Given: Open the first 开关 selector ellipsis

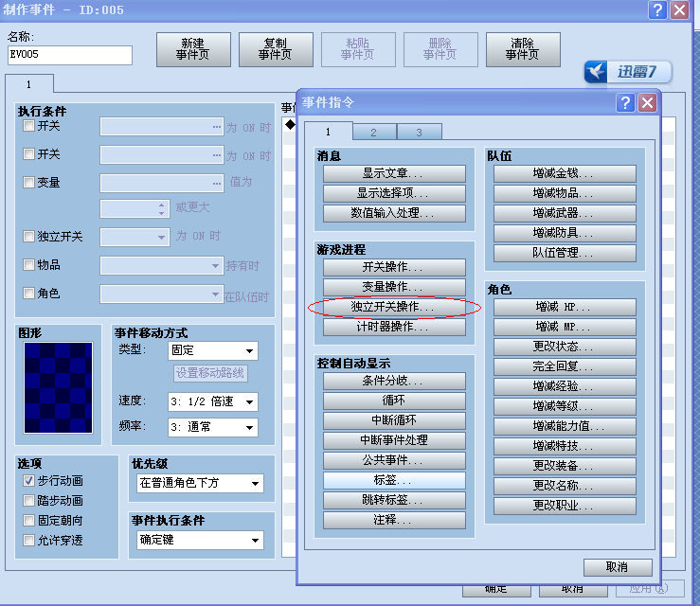Looking at the screenshot, I should [217, 127].
